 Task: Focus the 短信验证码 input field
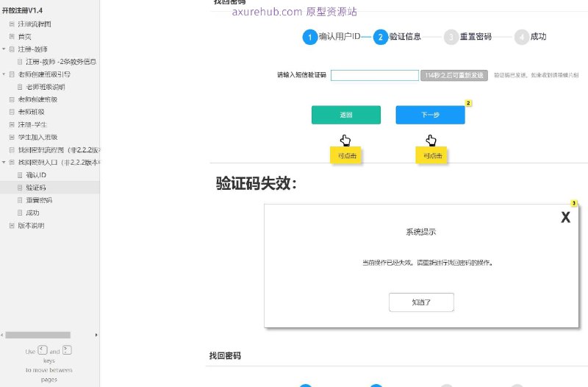click(x=375, y=76)
